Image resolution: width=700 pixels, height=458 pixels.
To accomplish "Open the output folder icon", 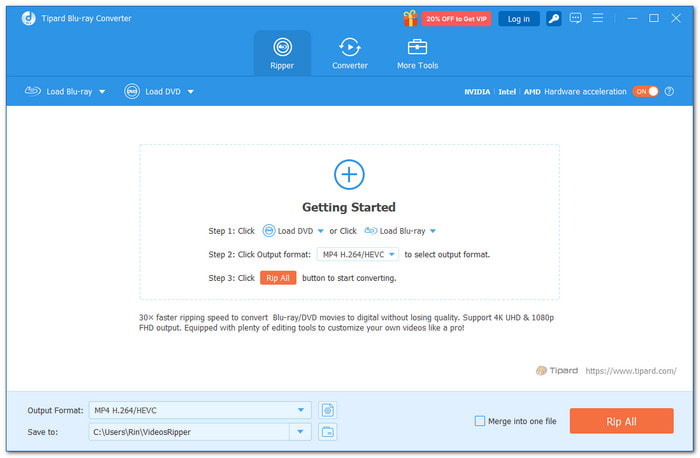I will (x=328, y=432).
